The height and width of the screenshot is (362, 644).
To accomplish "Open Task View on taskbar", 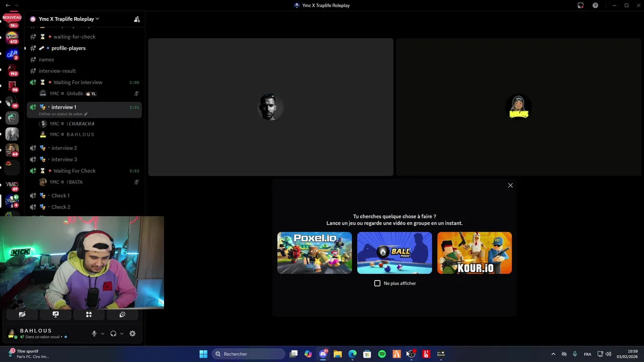I will (x=294, y=354).
